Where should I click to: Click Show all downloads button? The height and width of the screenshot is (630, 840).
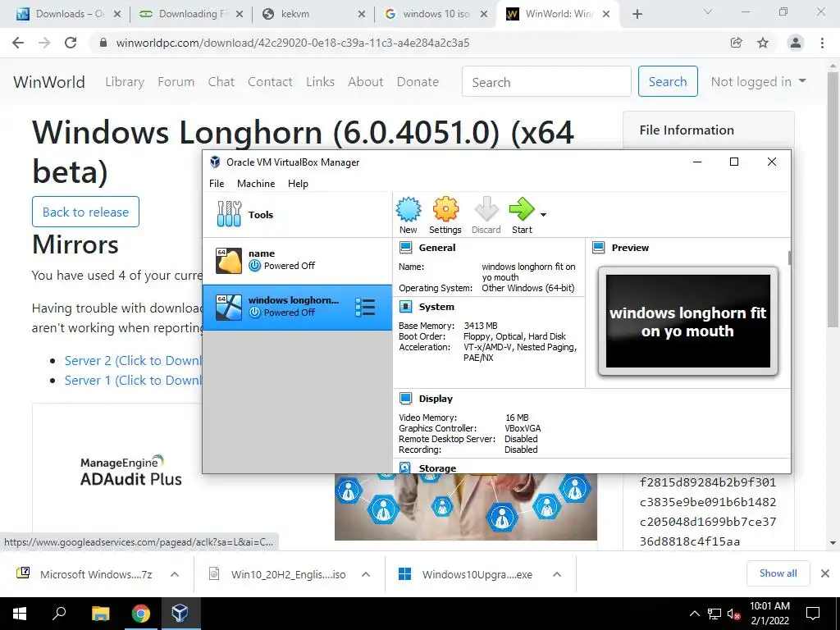[x=778, y=573]
